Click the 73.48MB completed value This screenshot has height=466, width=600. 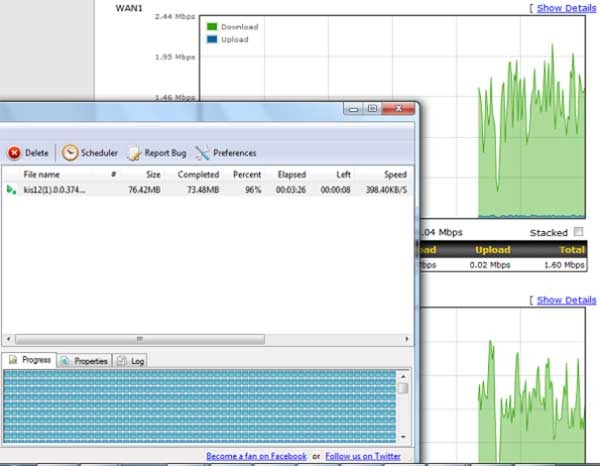(203, 190)
